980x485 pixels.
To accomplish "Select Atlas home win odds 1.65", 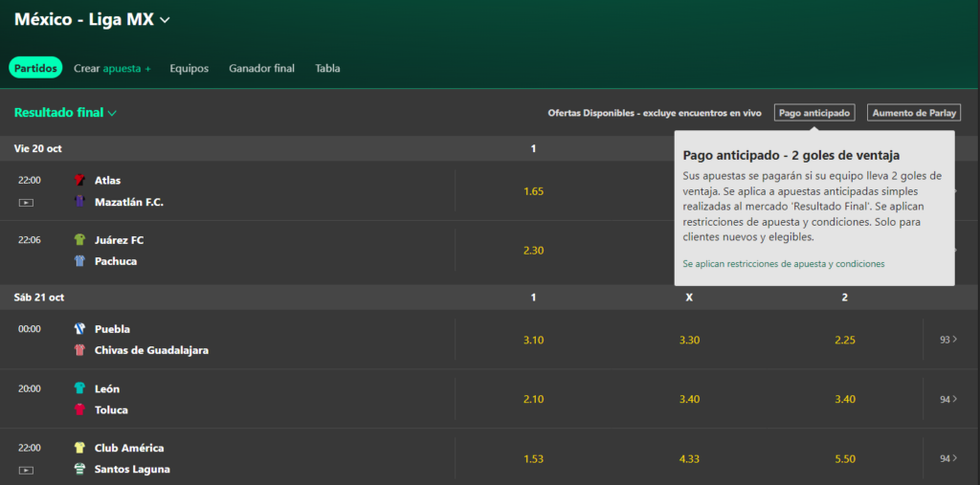I will (533, 191).
